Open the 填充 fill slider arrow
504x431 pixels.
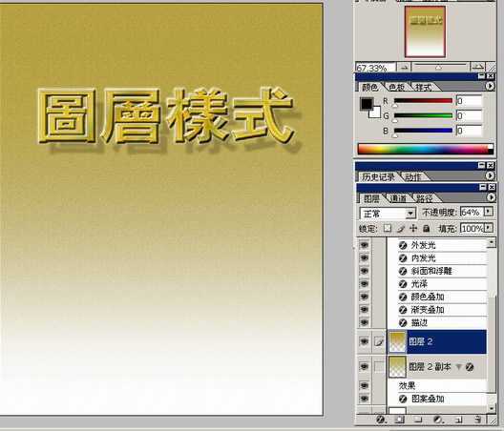coord(489,228)
